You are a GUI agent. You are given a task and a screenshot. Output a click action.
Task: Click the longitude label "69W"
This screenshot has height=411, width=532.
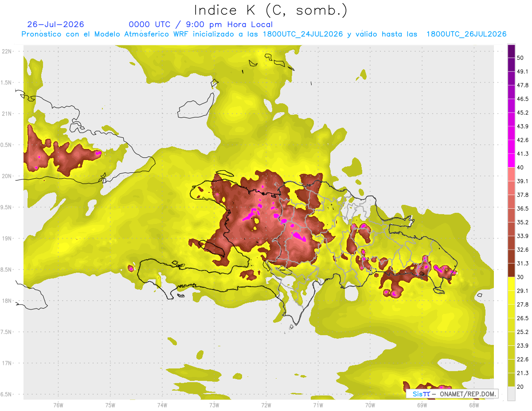point(422,405)
